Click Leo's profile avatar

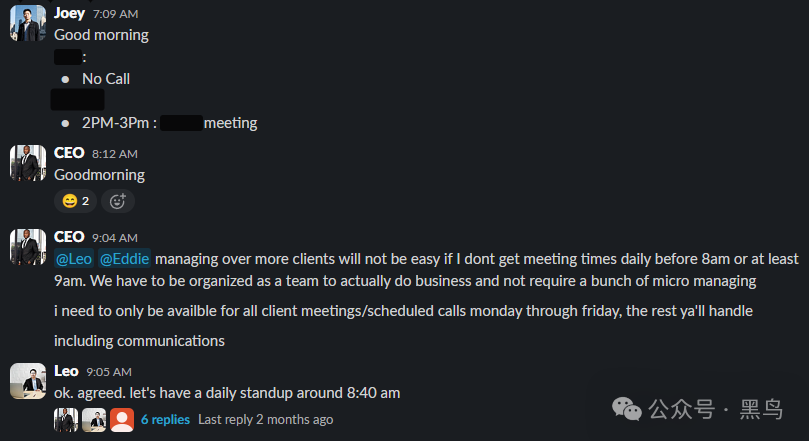coord(28,381)
